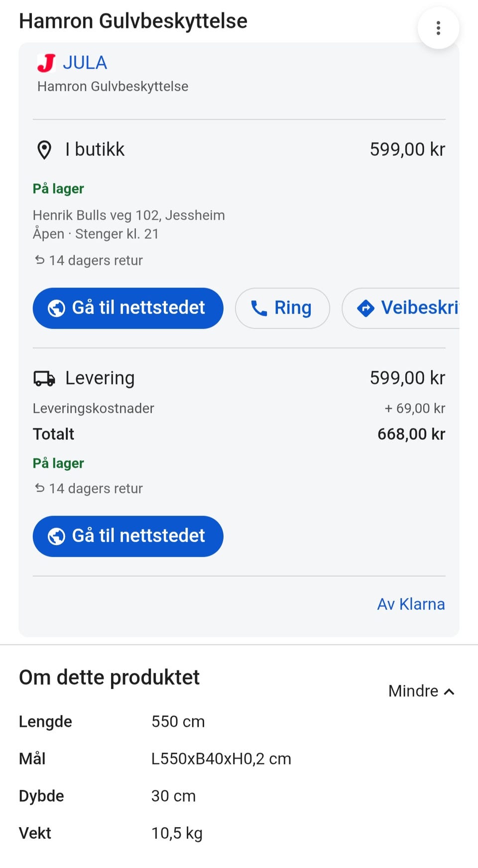Tap the Leveringskostnader row

(239, 408)
